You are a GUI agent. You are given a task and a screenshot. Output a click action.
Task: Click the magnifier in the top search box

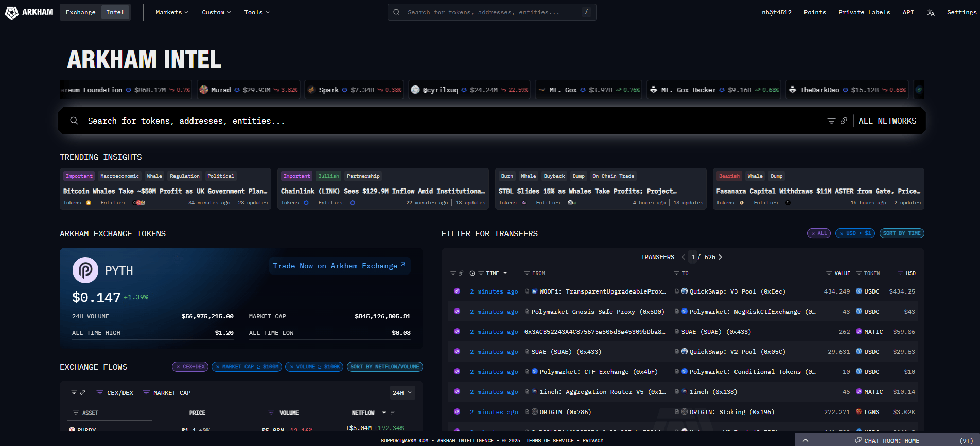[396, 12]
